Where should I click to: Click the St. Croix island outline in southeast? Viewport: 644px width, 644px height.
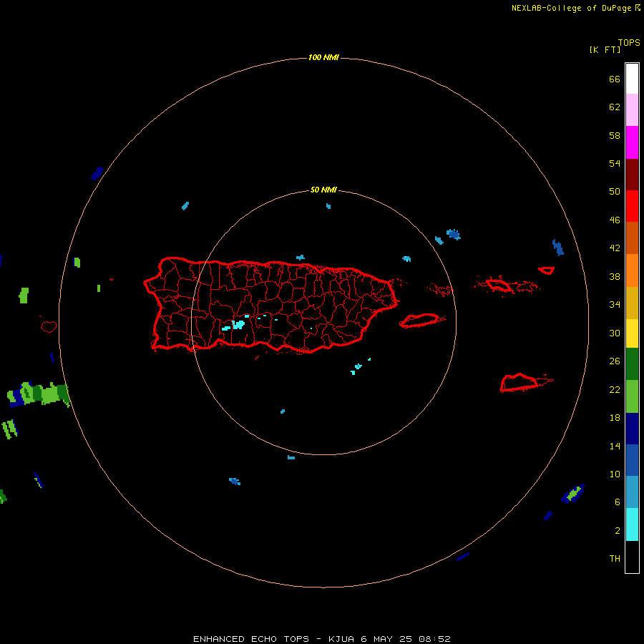[521, 383]
